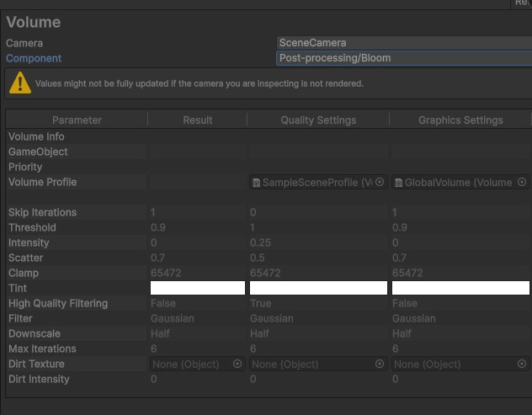The width and height of the screenshot is (532, 415).
Task: Click the Result Clamp value 65472
Action: 166,274
